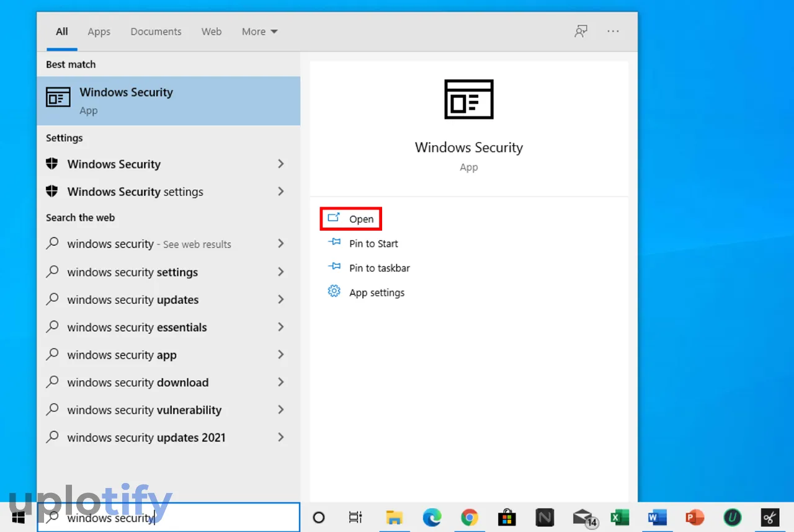The image size is (794, 532).
Task: Expand arrow for 'windows security updates 2021'
Action: (x=281, y=437)
